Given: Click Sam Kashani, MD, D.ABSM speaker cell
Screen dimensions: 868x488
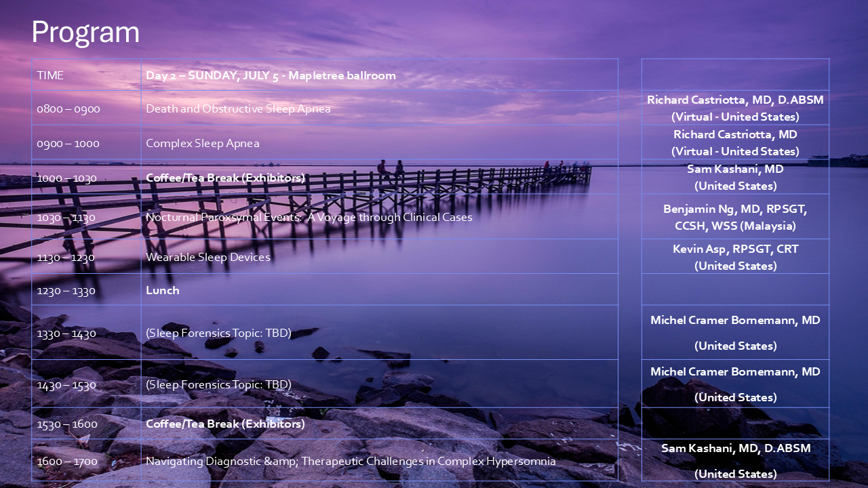Looking at the screenshot, I should click(x=735, y=461).
